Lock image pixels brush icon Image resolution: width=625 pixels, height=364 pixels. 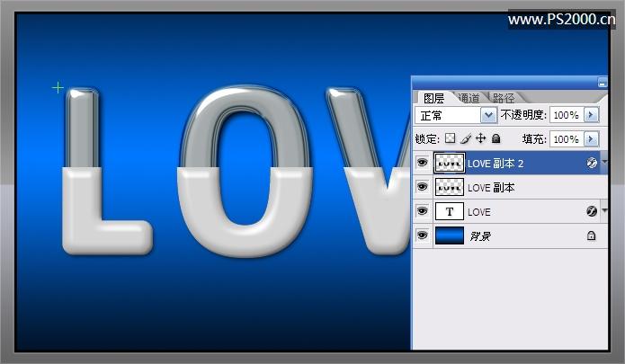coord(466,138)
